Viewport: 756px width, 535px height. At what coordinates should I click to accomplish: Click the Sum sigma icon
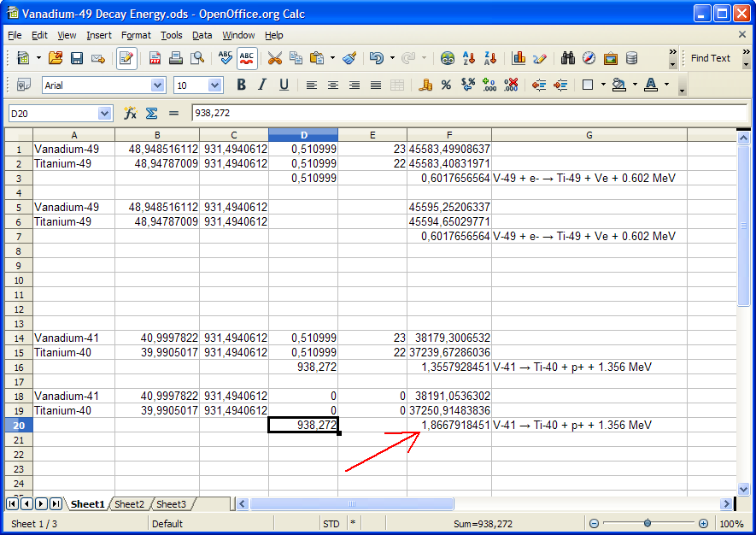[151, 113]
